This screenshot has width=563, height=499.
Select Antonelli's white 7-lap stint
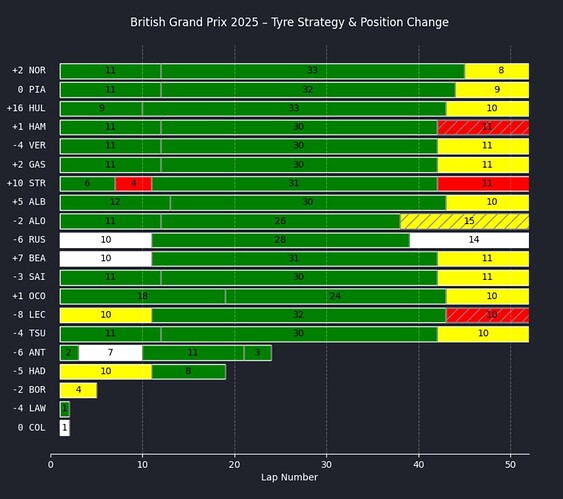pyautogui.click(x=111, y=353)
